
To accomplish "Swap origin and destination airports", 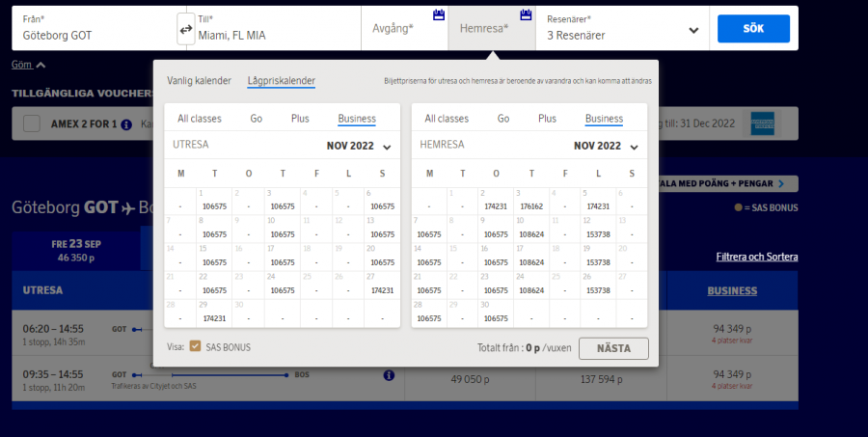I will (x=185, y=29).
